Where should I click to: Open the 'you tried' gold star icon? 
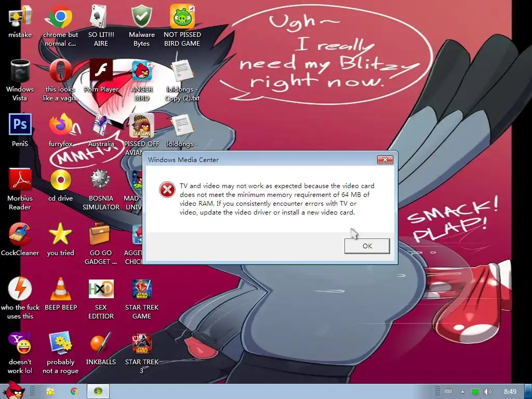(x=60, y=234)
